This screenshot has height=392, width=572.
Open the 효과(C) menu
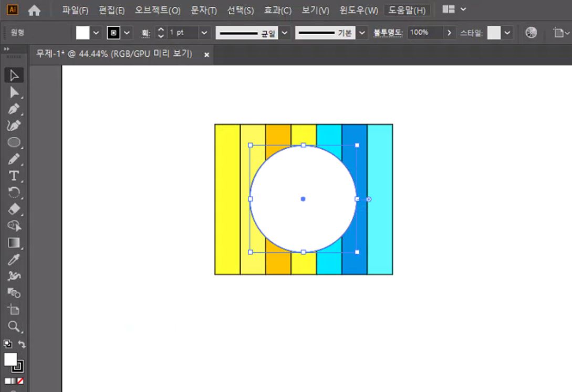[x=277, y=11]
